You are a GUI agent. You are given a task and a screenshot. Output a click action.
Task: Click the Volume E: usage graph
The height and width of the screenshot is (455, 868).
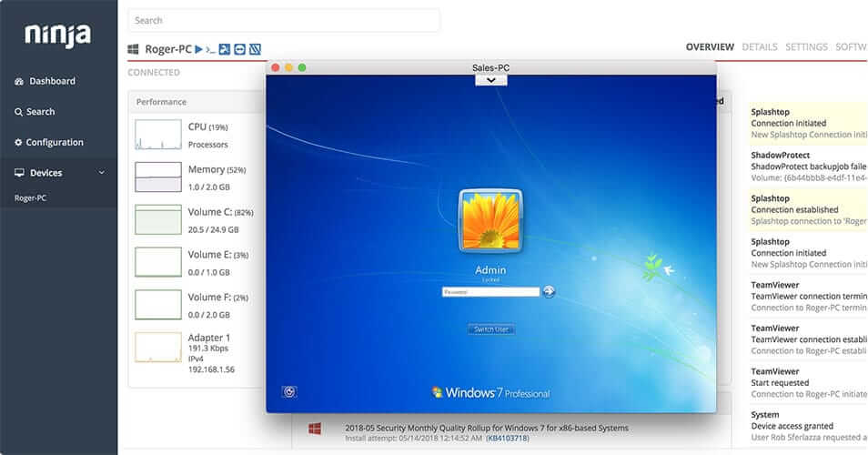[158, 262]
